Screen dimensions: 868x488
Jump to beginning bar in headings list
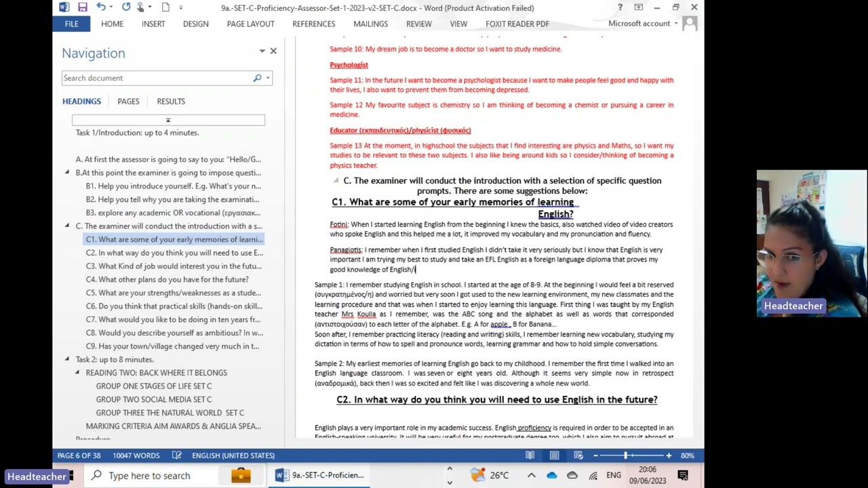pyautogui.click(x=168, y=120)
